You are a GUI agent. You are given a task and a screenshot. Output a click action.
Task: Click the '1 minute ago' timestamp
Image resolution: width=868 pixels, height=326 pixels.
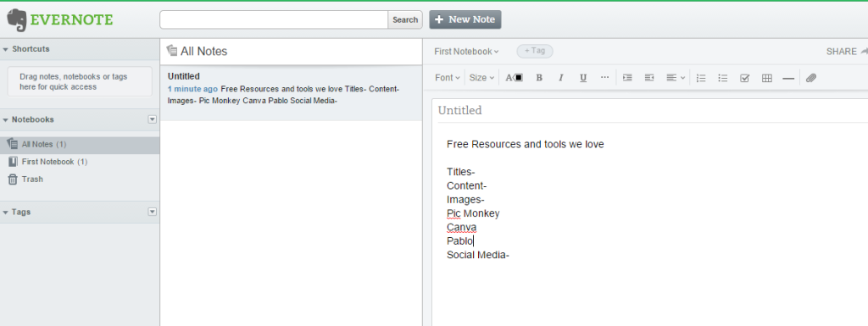(192, 89)
